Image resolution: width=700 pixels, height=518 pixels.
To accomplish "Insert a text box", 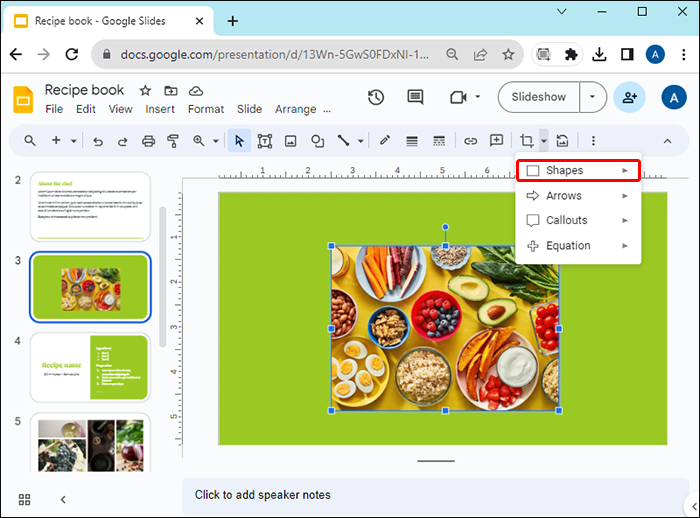I will pos(265,141).
